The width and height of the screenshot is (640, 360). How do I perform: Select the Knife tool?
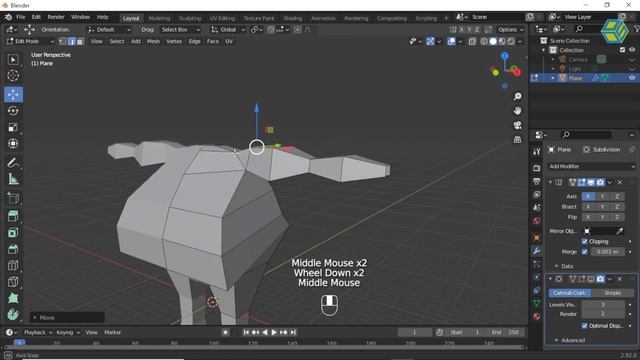13,282
